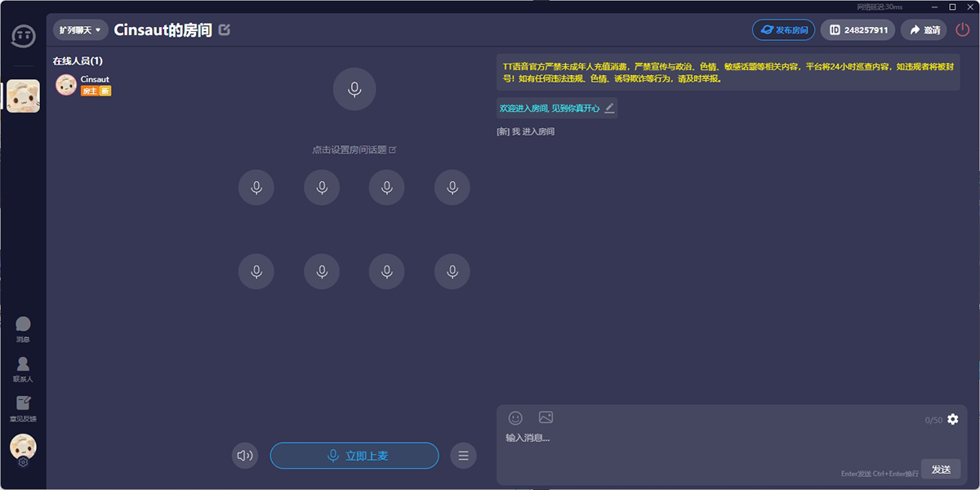Exit the room via the red power icon

[960, 29]
